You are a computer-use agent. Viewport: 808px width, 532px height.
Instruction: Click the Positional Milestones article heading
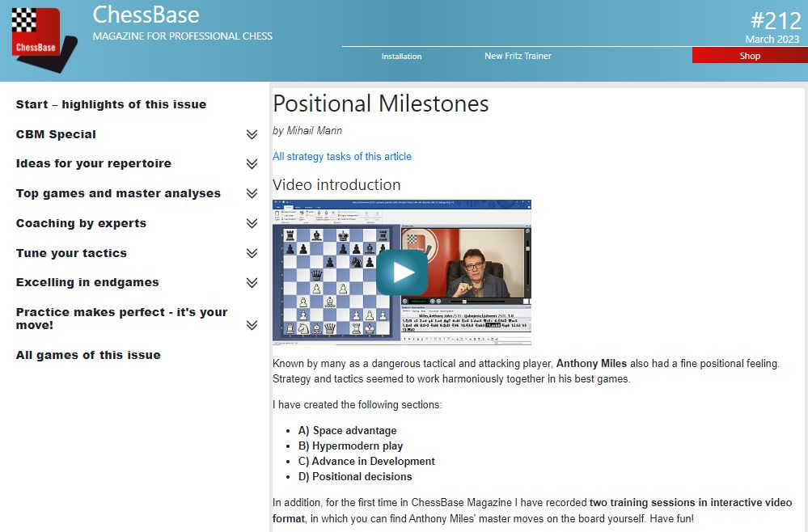point(381,103)
